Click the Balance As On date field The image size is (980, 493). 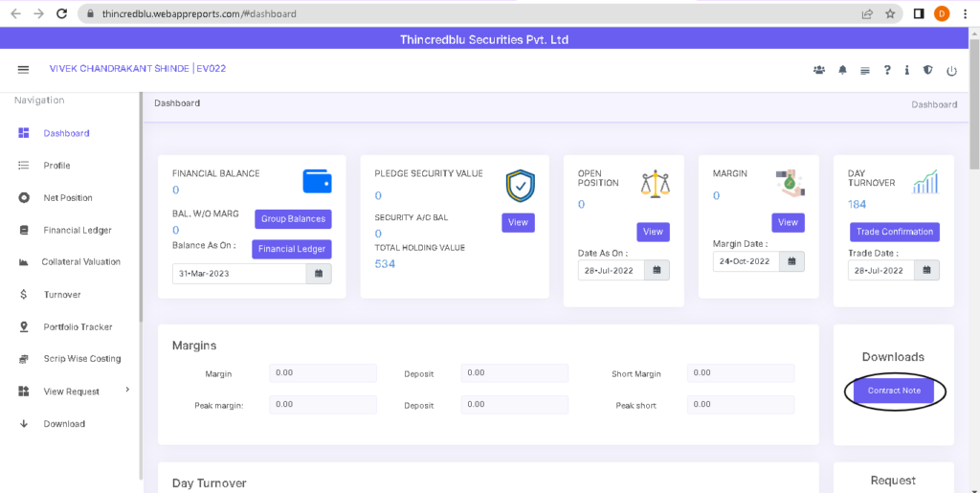[239, 274]
